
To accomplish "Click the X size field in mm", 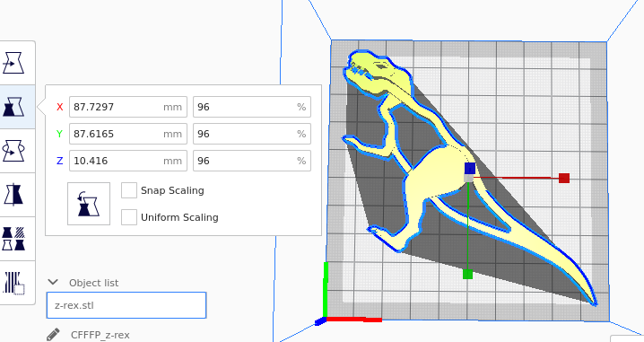I will pos(128,107).
